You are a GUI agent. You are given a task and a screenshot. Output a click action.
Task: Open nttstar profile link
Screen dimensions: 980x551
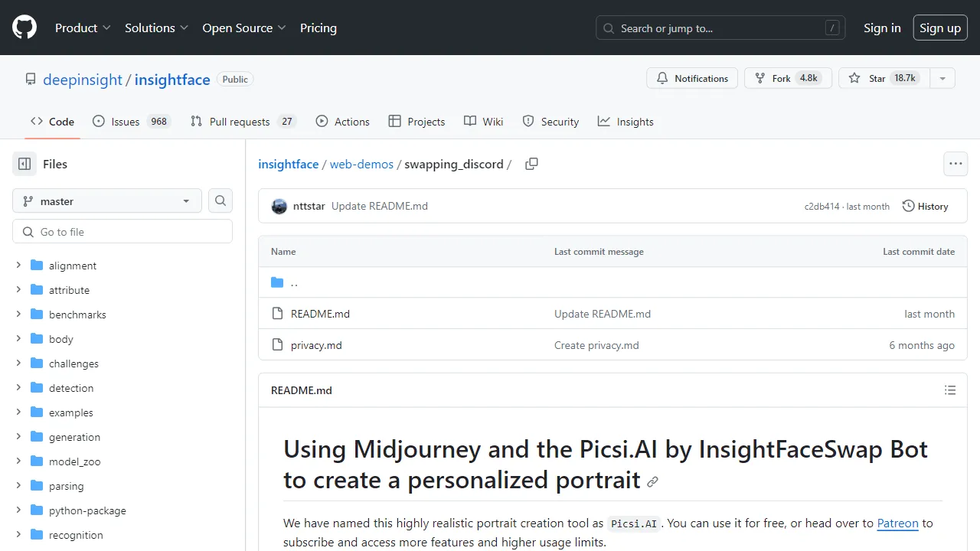[x=309, y=207]
